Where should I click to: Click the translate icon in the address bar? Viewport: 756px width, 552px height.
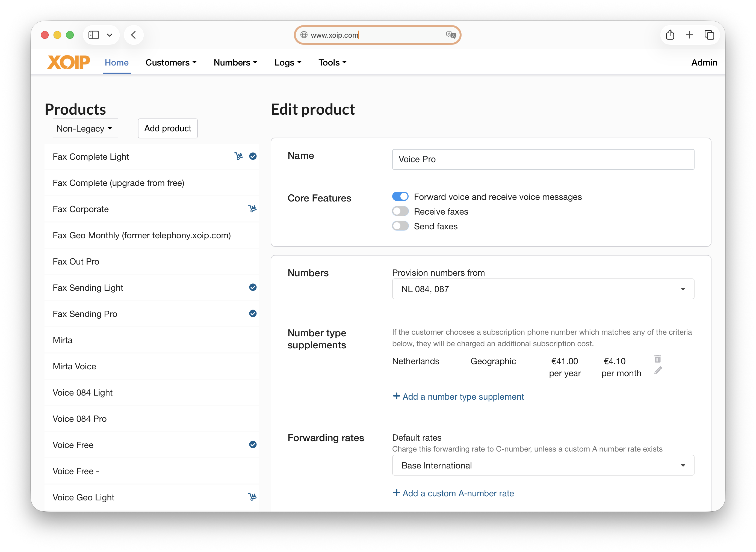(x=451, y=35)
